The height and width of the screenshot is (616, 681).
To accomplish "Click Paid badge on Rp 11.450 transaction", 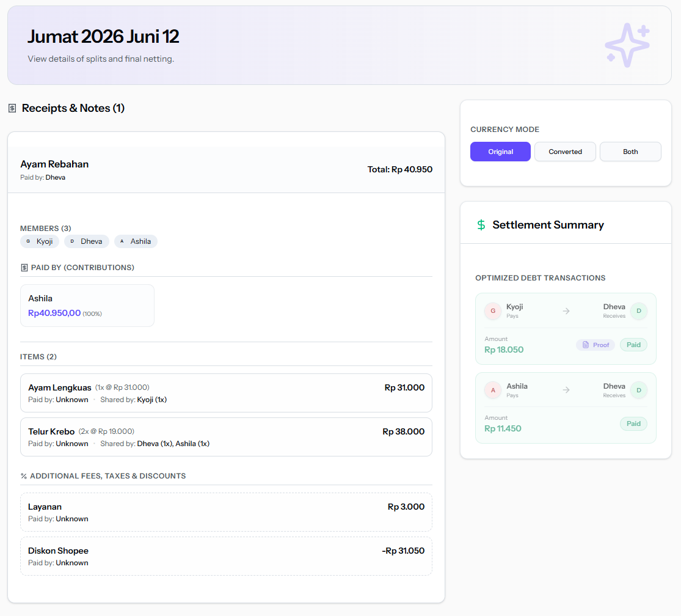I will (x=633, y=424).
